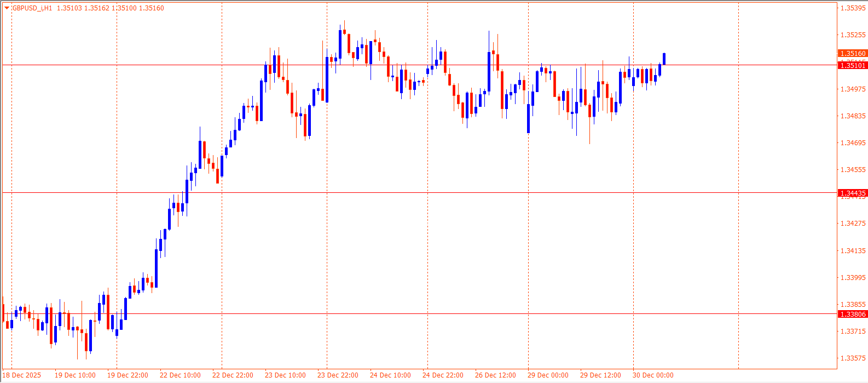Click the 1.35255 price scale value
The image size is (868, 383).
click(853, 35)
